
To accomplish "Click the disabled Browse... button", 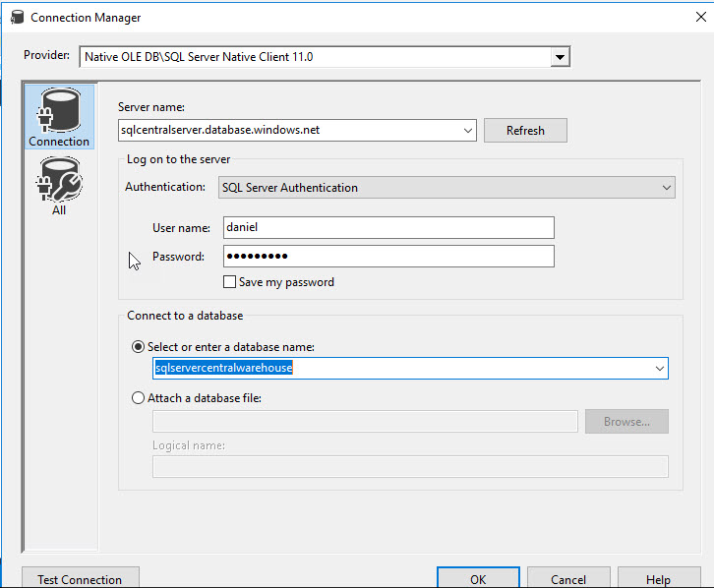I will pyautogui.click(x=626, y=422).
